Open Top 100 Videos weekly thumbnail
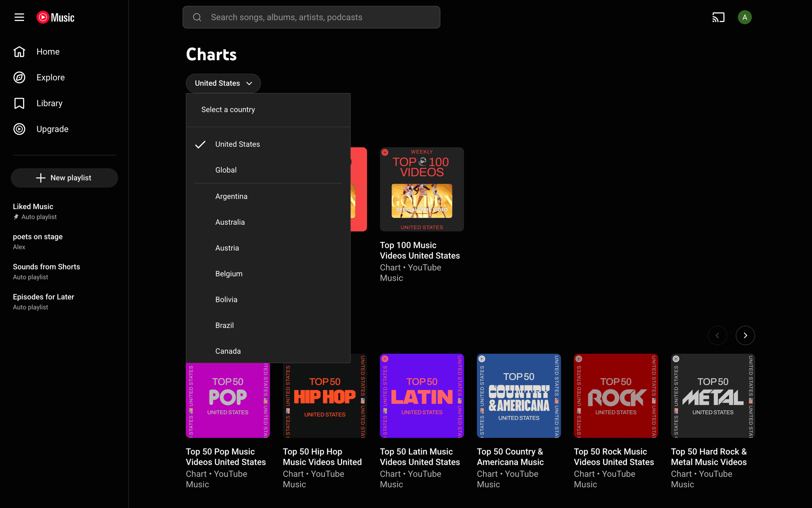This screenshot has height=508, width=812. tap(422, 189)
